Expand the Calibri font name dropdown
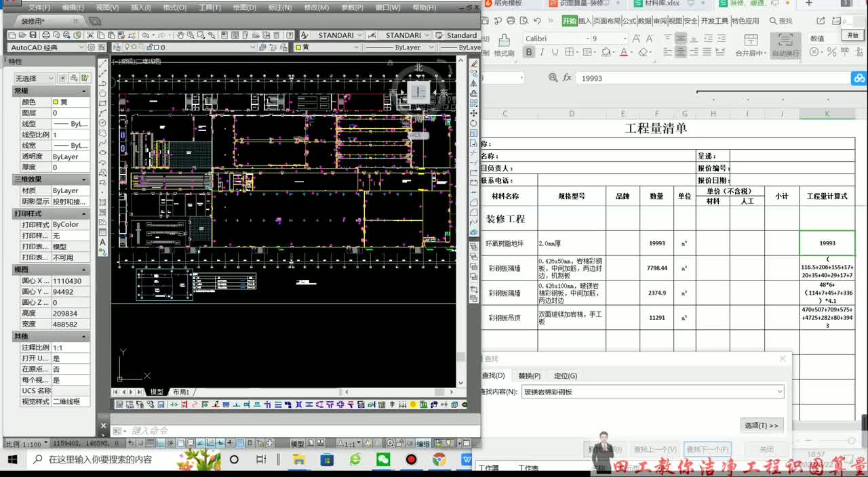Viewport: 868px width, 477px height. coord(587,39)
